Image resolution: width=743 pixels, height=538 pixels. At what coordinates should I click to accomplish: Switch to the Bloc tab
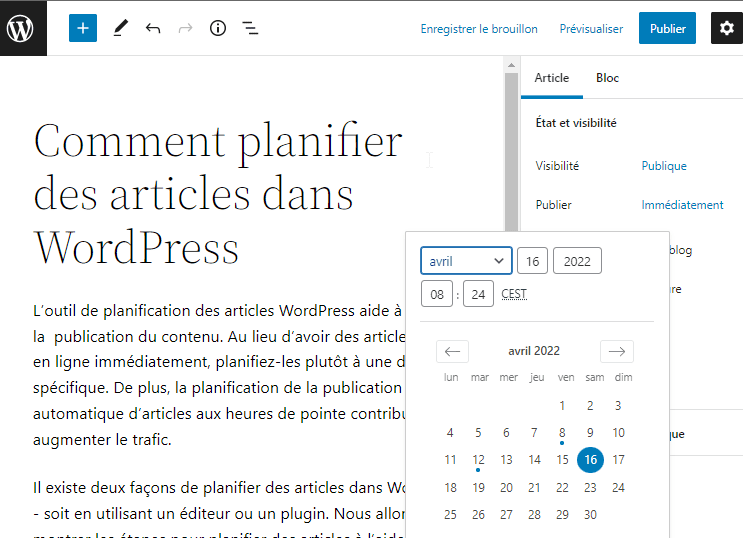pyautogui.click(x=607, y=78)
